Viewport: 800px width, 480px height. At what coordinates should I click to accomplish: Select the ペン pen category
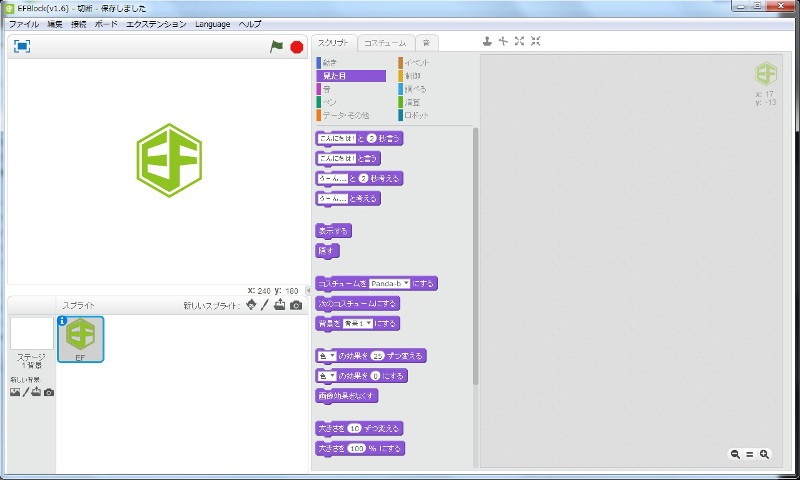click(351, 103)
